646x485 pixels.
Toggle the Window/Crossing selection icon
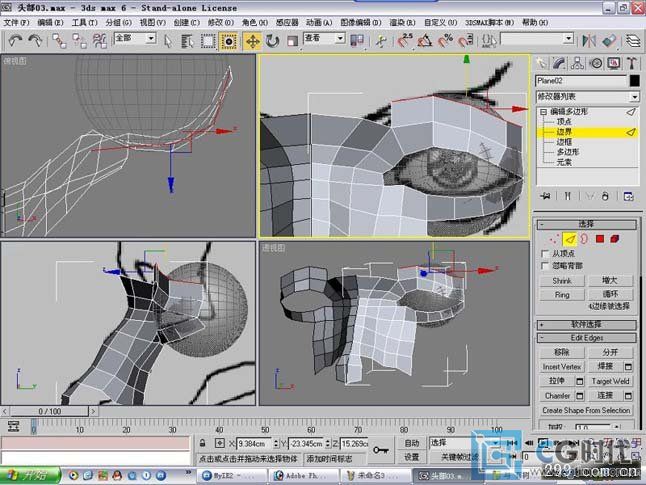click(x=229, y=41)
